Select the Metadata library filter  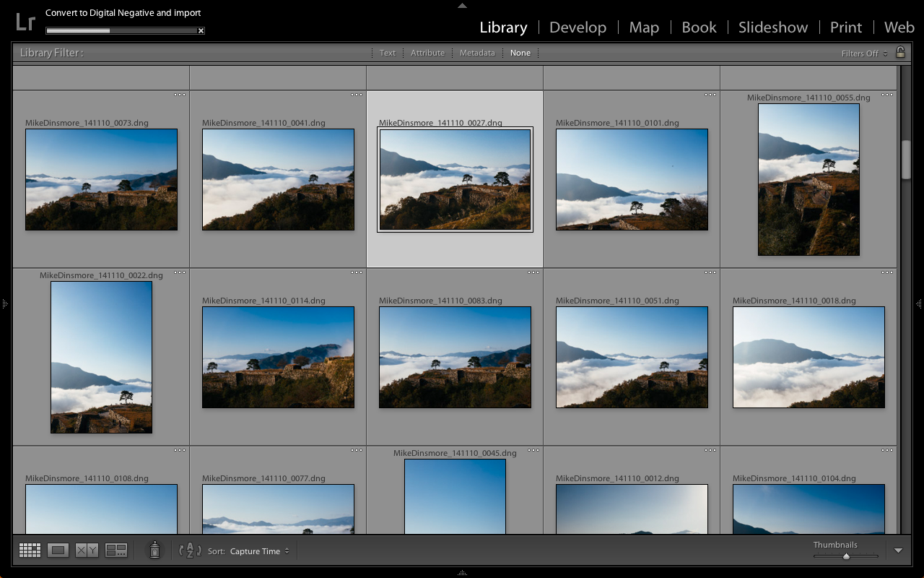[477, 53]
